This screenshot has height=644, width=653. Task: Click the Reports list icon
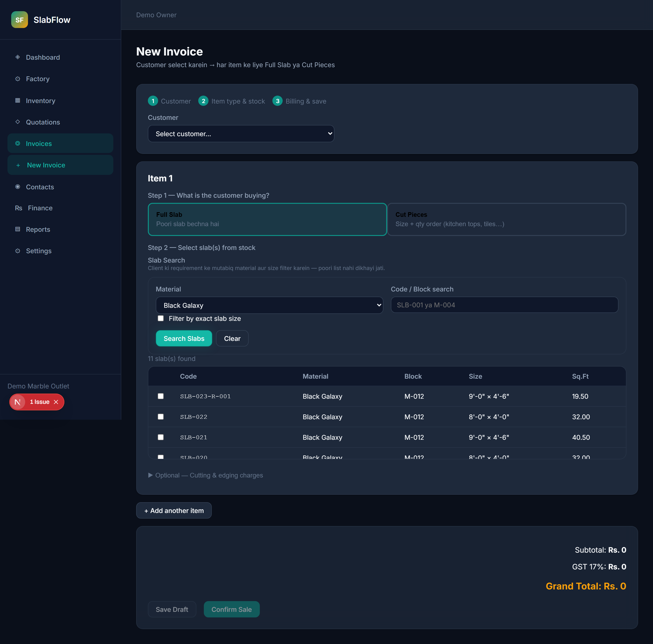[17, 229]
